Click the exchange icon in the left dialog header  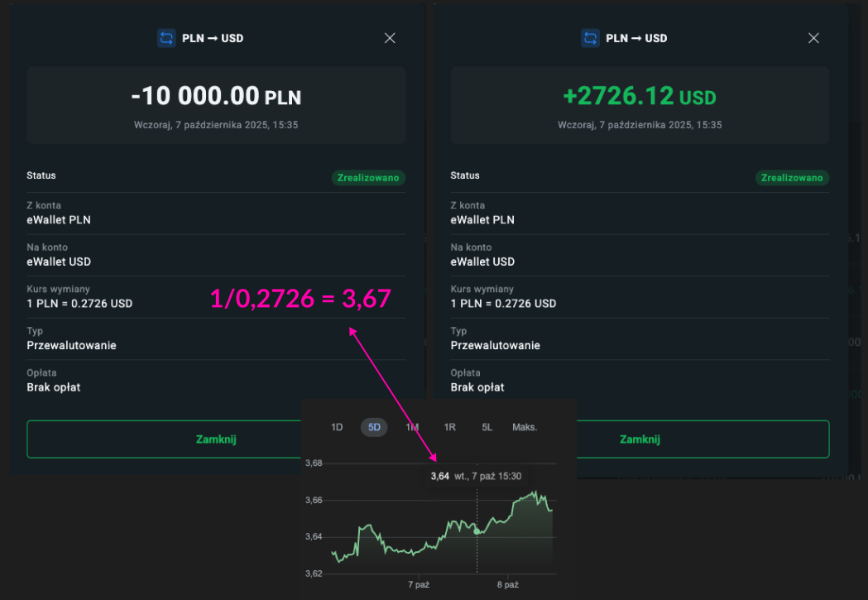pyautogui.click(x=166, y=38)
